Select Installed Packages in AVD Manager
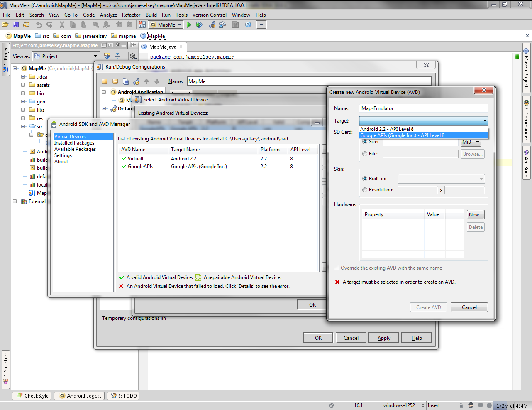This screenshot has width=532, height=410. pos(74,143)
